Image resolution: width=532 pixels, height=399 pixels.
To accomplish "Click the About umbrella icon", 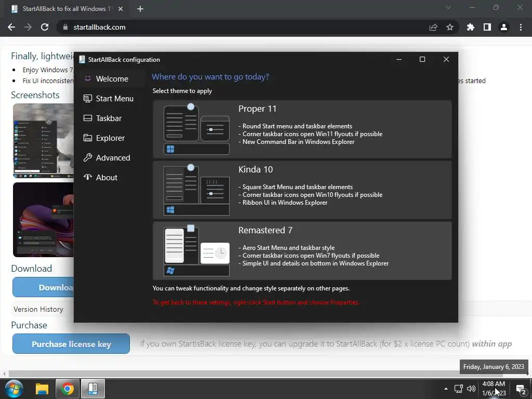I will point(87,177).
